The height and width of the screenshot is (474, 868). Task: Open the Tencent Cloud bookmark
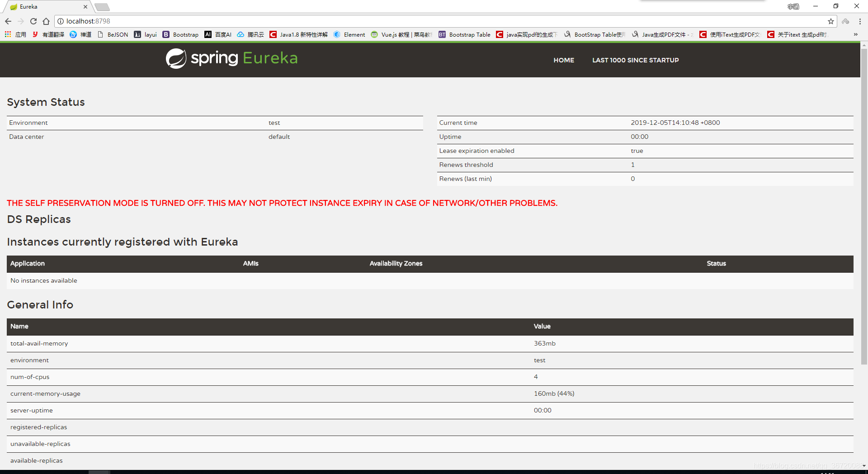click(x=250, y=34)
